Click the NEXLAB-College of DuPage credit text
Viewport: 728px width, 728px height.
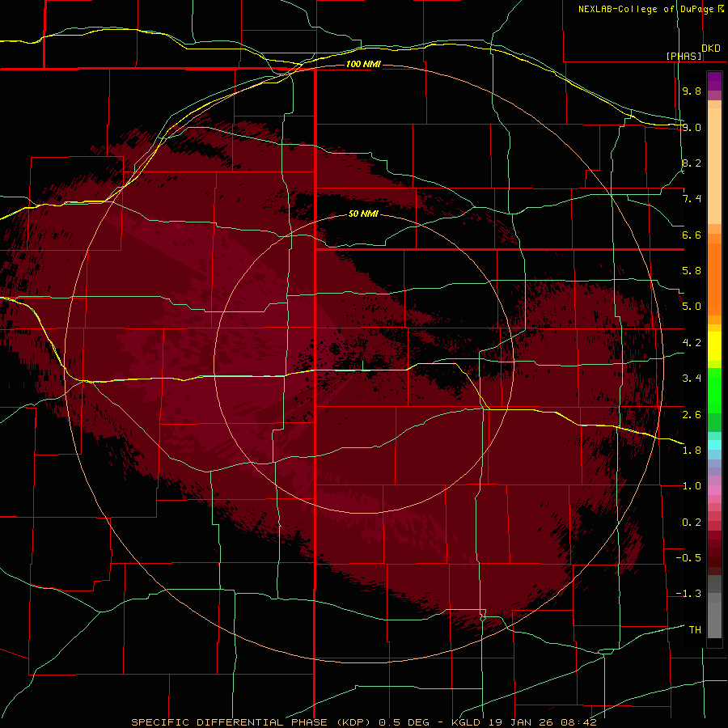tap(647, 9)
